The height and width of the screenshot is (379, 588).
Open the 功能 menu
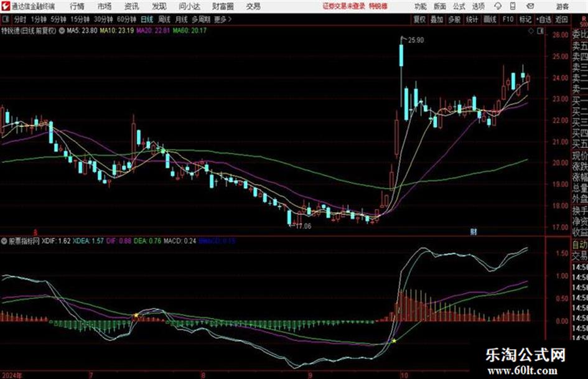(x=421, y=6)
